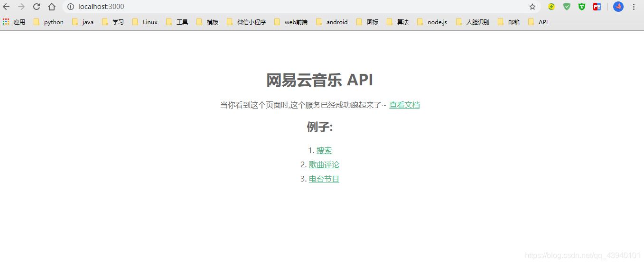Open the Chrome three-dot menu
Image resolution: width=644 pixels, height=264 pixels.
click(634, 7)
